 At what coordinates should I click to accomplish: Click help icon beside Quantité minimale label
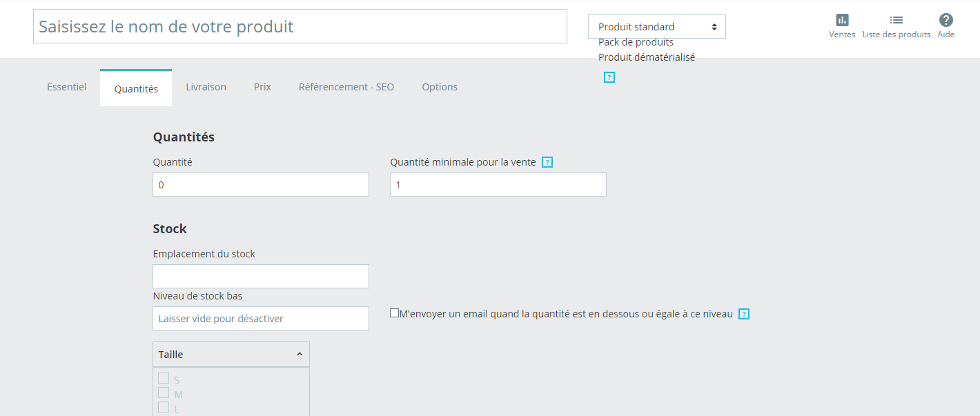point(547,163)
